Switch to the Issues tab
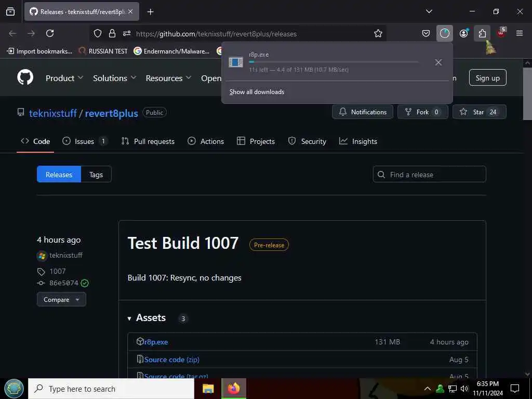Viewport: 532px width, 399px height. pos(85,141)
